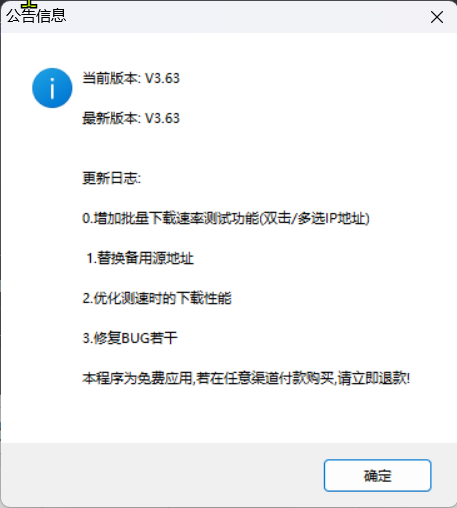457x508 pixels.
Task: Click changelog item 3.修复BUG若干
Action: 130,338
